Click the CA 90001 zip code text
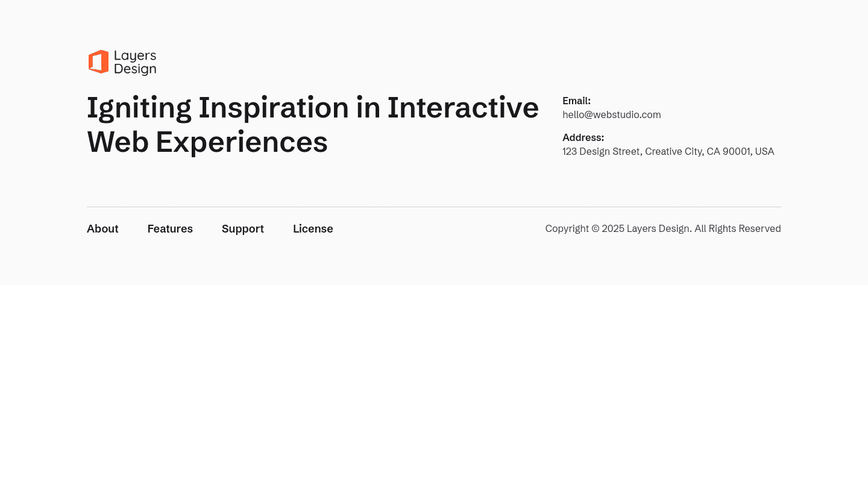Viewport: 868px width, 488px height. 728,152
